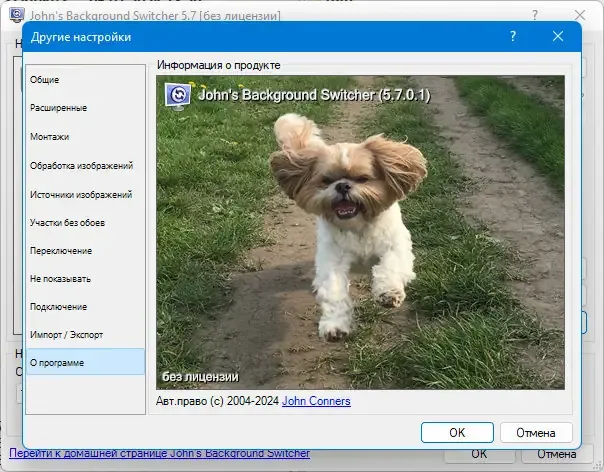Click the running dog photo
The image size is (604, 472).
coord(360,232)
